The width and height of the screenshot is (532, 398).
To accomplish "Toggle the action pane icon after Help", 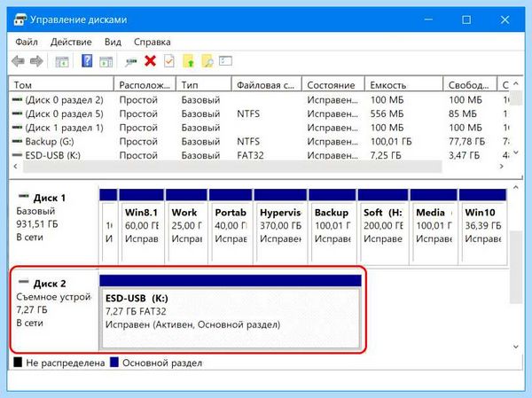I will [106, 62].
